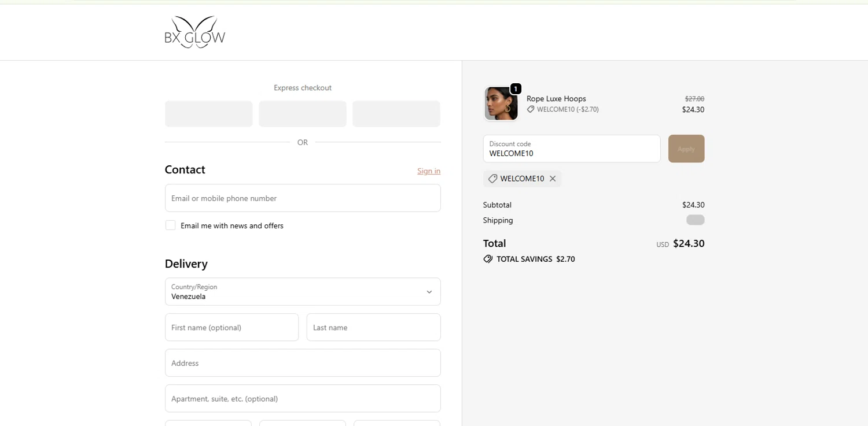The height and width of the screenshot is (426, 868).
Task: Click the Country/Region chevron arrow
Action: coord(429,292)
